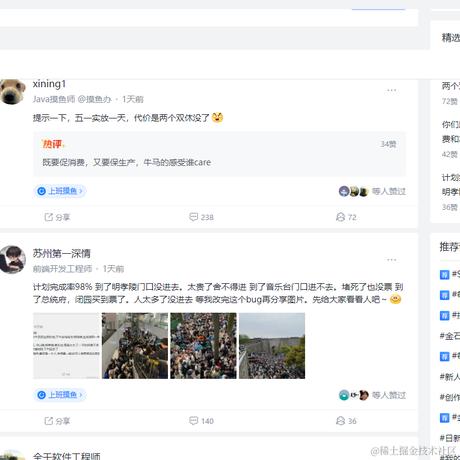The height and width of the screenshot is (460, 460).
Task: View likers avatars on xining1's post
Action: point(353,191)
